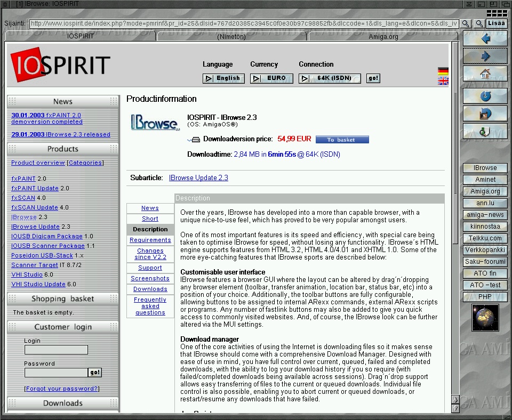
Task: Switch to the (Nimetön) tab
Action: (232, 36)
